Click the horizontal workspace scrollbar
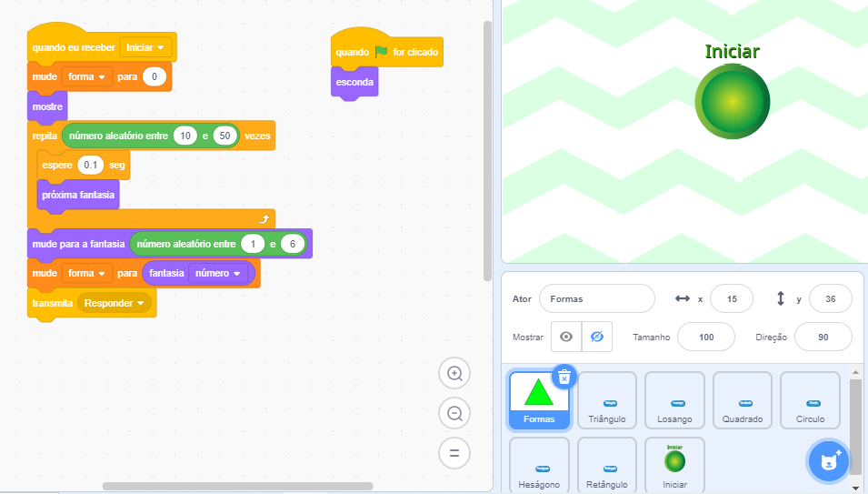 tap(237, 487)
